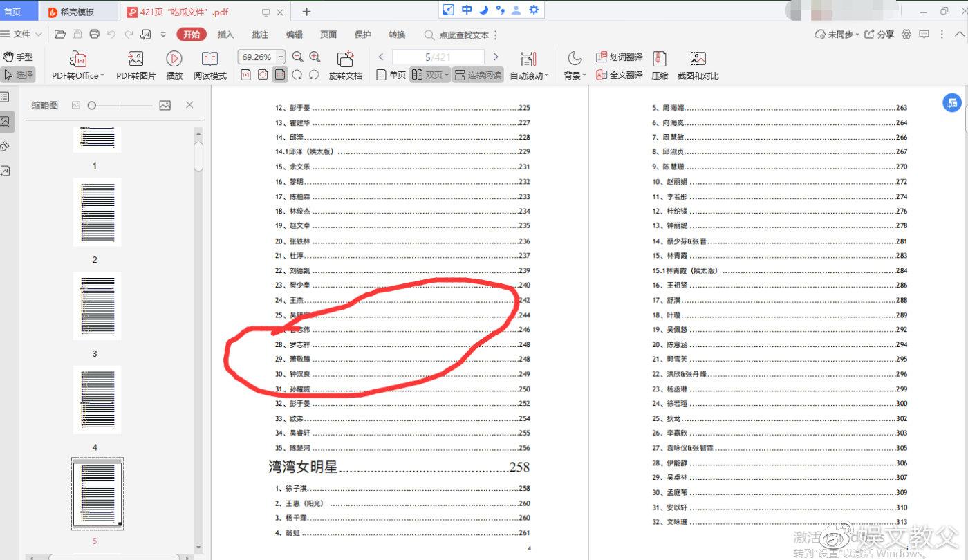This screenshot has width=968, height=560.
Task: Expand quick access toolbar customize arrow
Action: click(x=163, y=35)
